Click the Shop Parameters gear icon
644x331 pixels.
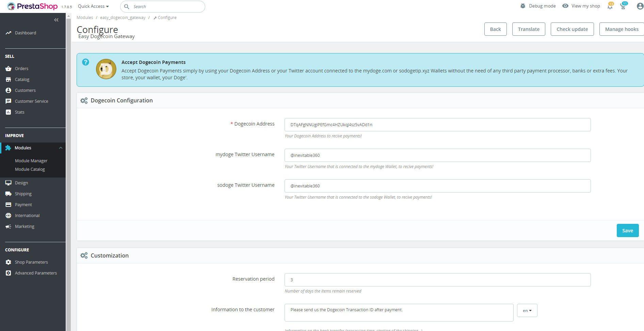pyautogui.click(x=9, y=262)
